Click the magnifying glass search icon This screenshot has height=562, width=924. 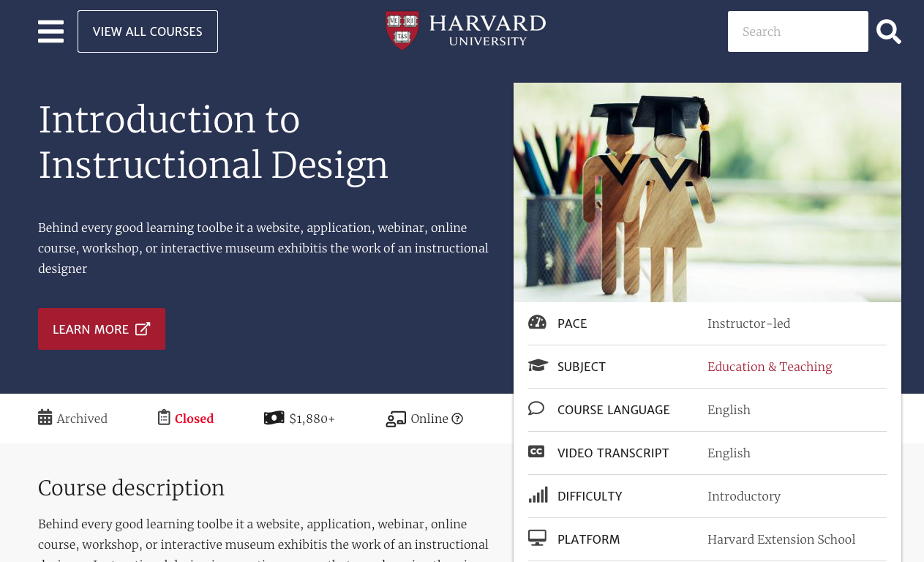(888, 31)
